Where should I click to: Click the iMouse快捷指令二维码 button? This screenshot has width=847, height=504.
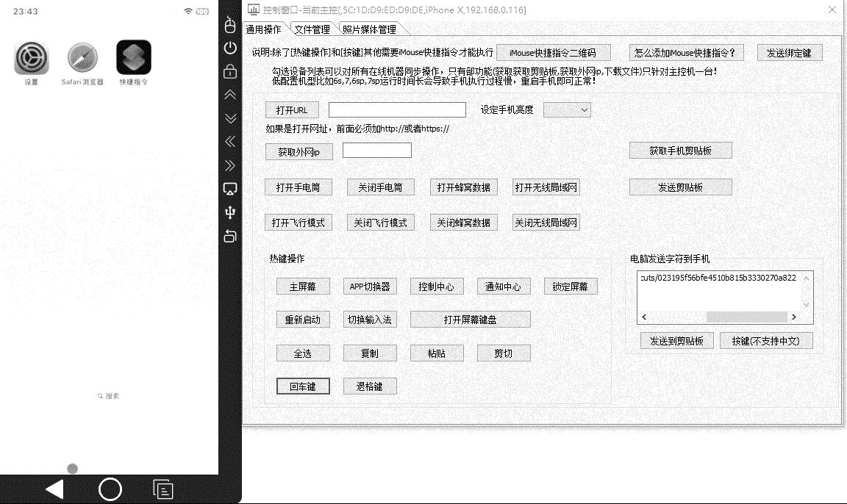point(553,53)
